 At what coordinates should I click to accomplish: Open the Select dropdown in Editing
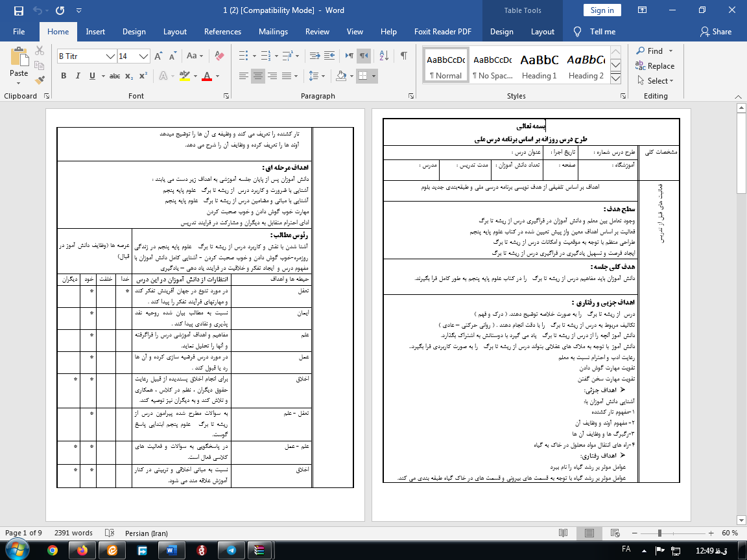pyautogui.click(x=656, y=80)
